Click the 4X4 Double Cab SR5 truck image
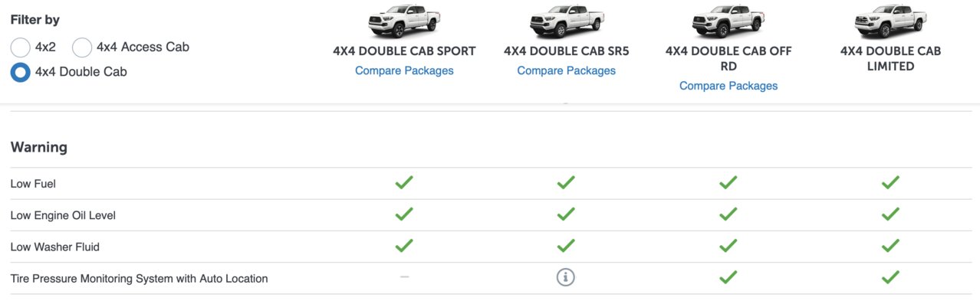This screenshot has height=304, width=980. point(566,21)
